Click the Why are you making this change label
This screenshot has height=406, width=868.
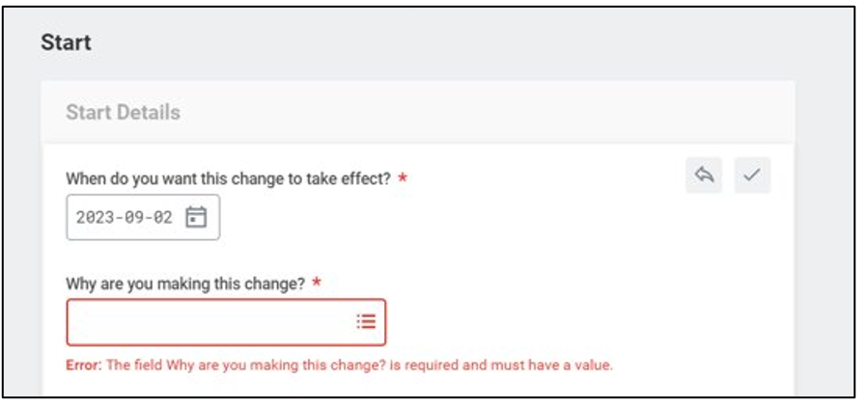[x=185, y=284]
